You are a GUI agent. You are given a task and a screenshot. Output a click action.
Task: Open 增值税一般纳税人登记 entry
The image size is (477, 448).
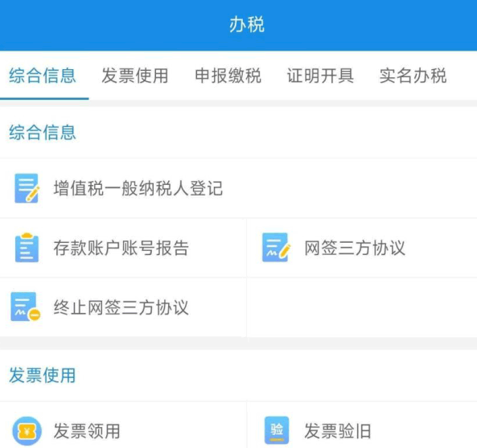[x=238, y=188]
